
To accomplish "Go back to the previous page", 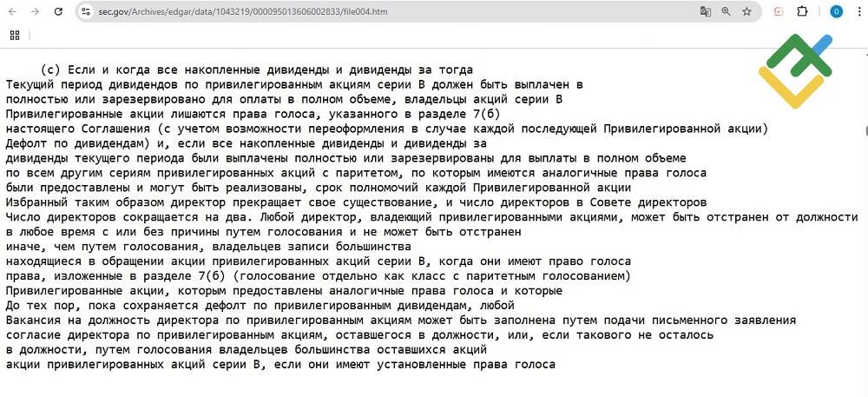I will click(13, 11).
